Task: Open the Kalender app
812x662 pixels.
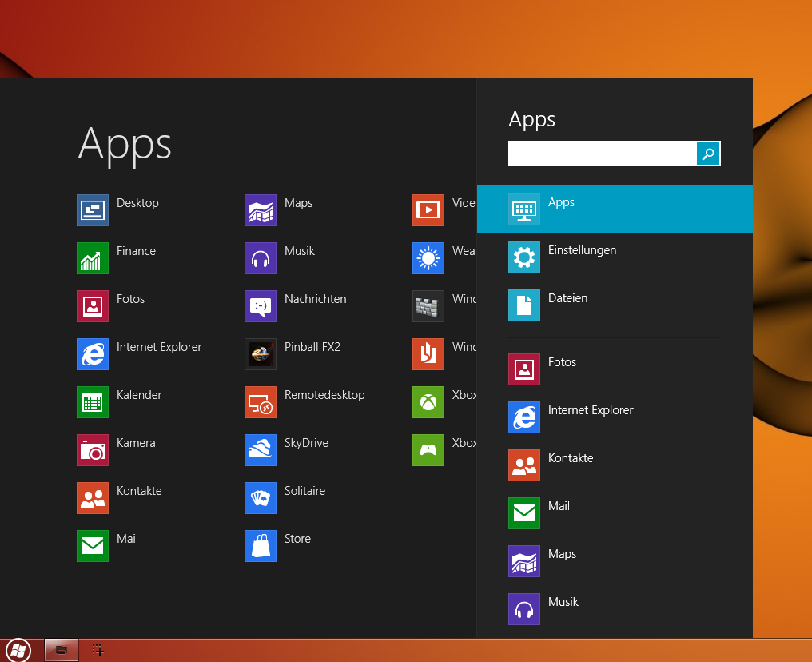Action: click(92, 402)
